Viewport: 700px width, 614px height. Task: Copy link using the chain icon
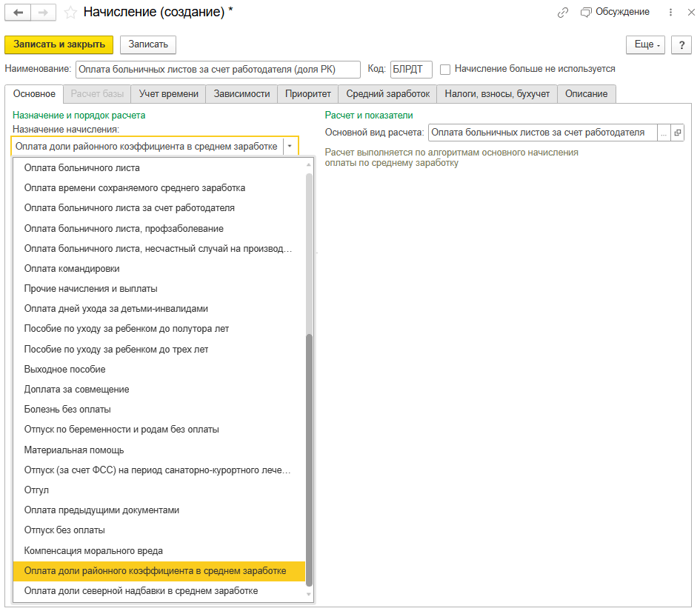click(x=564, y=13)
